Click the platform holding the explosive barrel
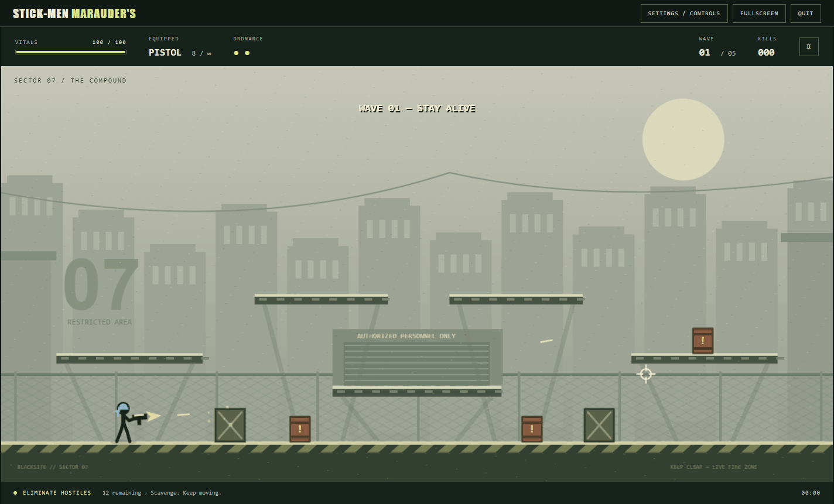Viewport: 834px width, 504px height. coord(705,358)
